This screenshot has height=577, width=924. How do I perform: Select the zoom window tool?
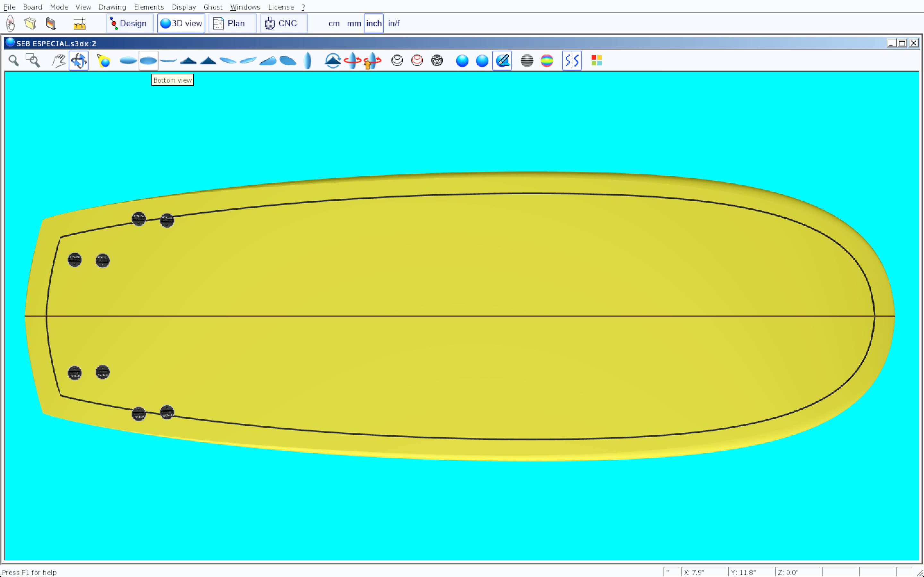[33, 61]
